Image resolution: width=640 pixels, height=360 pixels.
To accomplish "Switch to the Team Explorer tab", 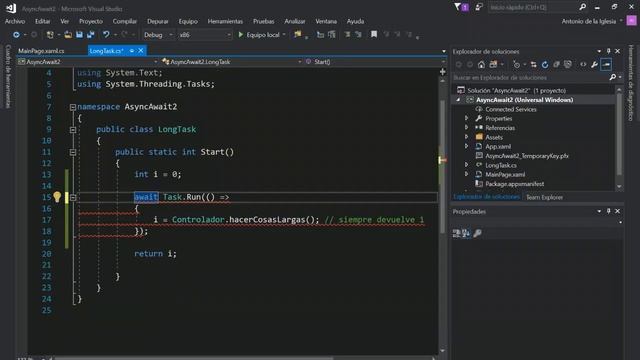I will 544,197.
